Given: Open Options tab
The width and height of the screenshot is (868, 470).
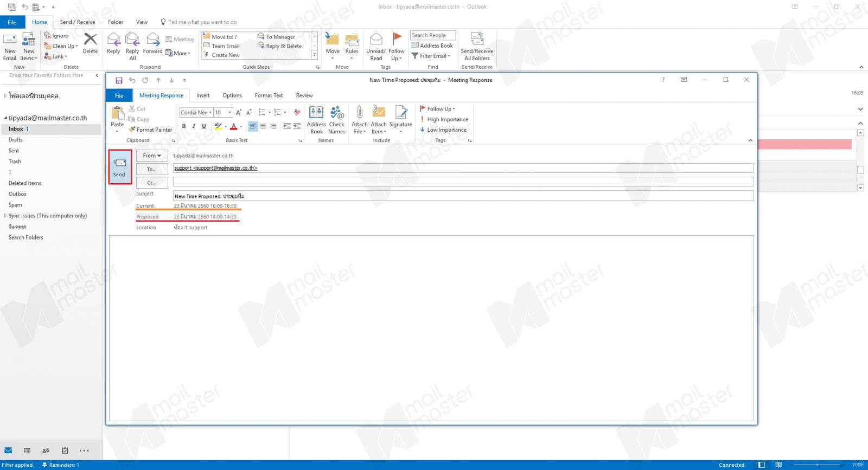Looking at the screenshot, I should (x=232, y=95).
